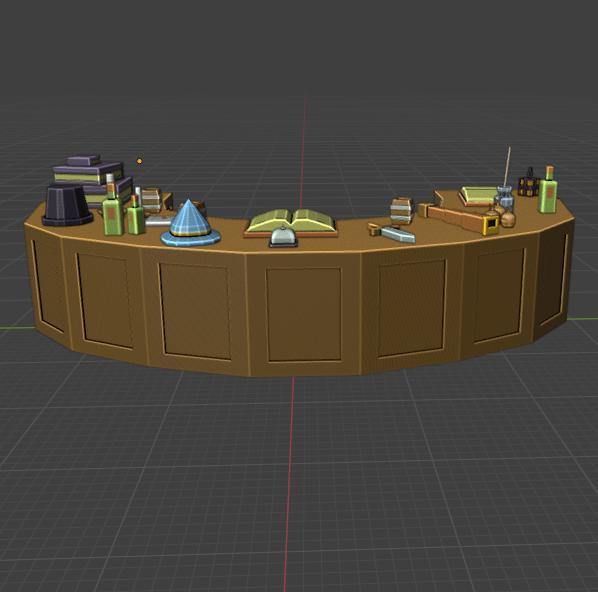Select the silver service bell
This screenshot has width=598, height=592.
pos(283,237)
